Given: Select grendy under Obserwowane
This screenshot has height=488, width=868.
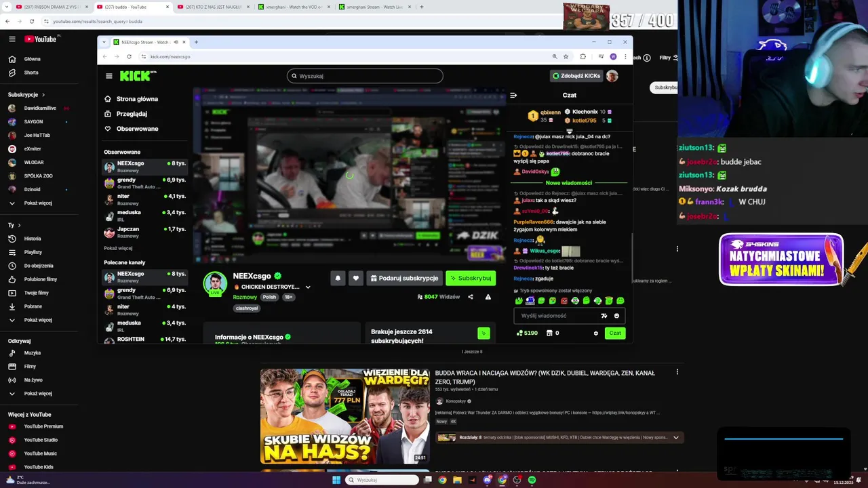Looking at the screenshot, I should pyautogui.click(x=144, y=183).
